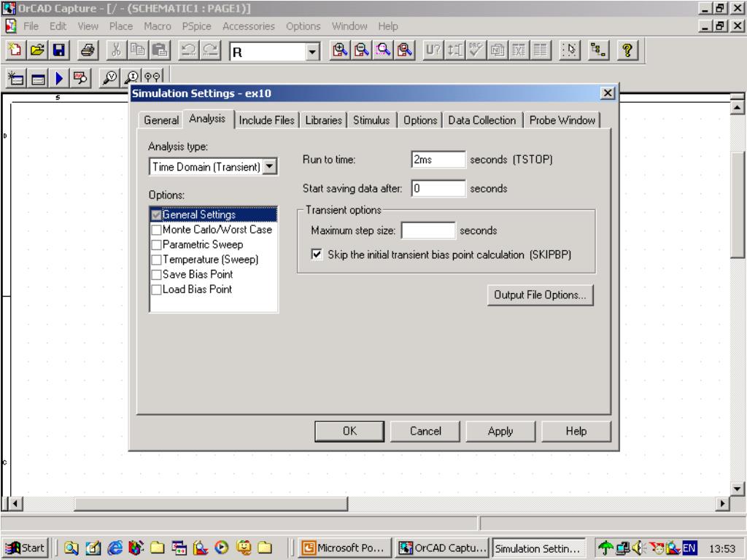Viewport: 747px width, 560px height.
Task: Open the Include Files tab
Action: pos(267,120)
